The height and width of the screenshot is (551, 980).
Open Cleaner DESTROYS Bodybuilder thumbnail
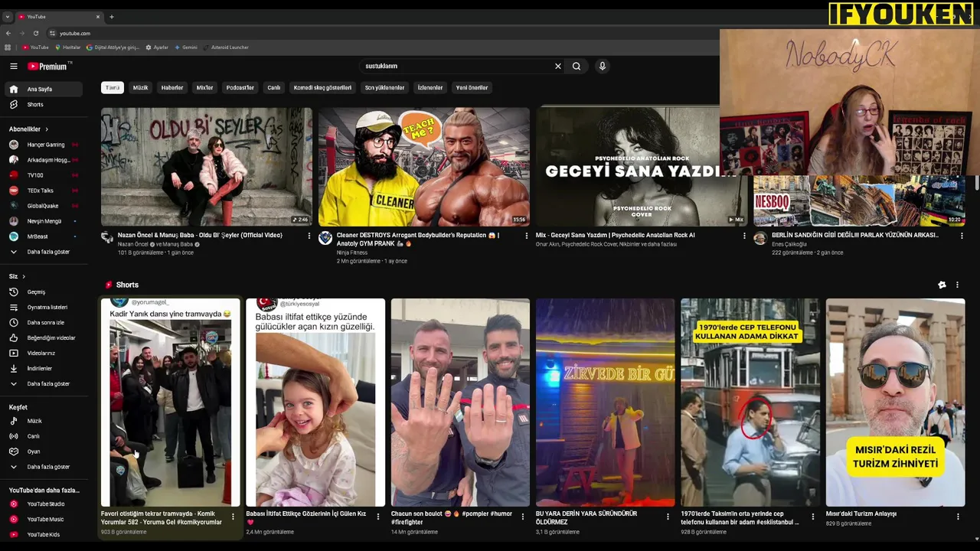click(423, 167)
